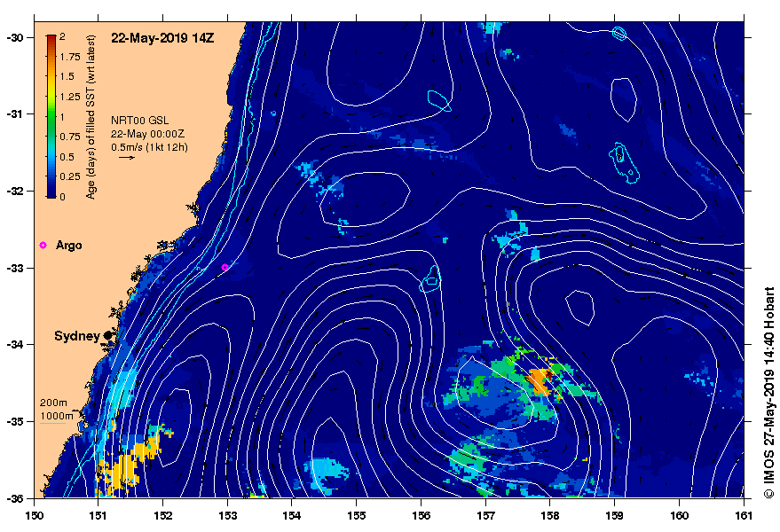Click the magenta Argo float marker on the map

tap(225, 267)
